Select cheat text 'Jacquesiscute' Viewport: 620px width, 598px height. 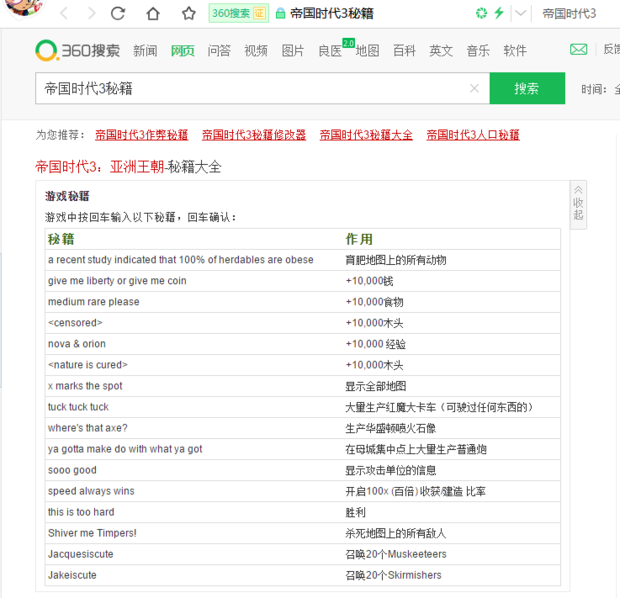81,554
